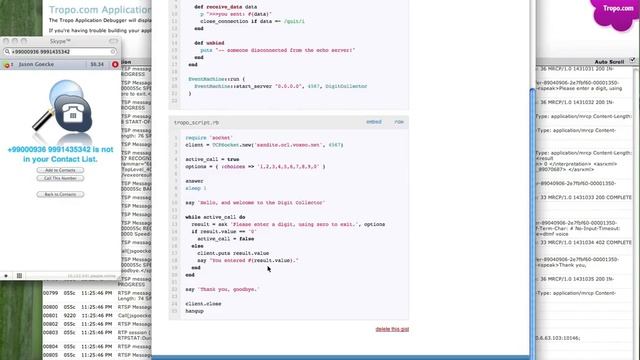Open the embed link for tropo_script.rb

point(373,122)
